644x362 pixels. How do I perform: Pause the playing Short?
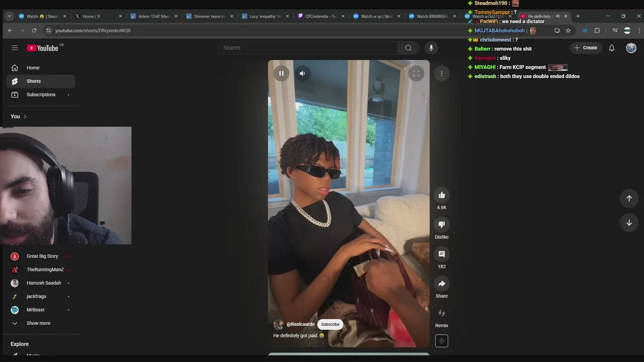[x=281, y=73]
